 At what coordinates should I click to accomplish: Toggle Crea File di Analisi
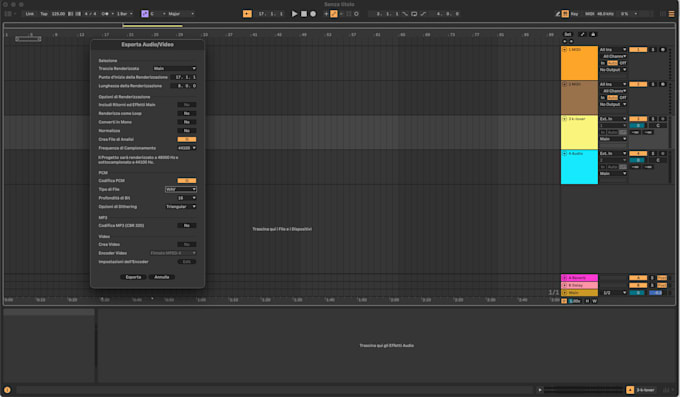tap(186, 139)
